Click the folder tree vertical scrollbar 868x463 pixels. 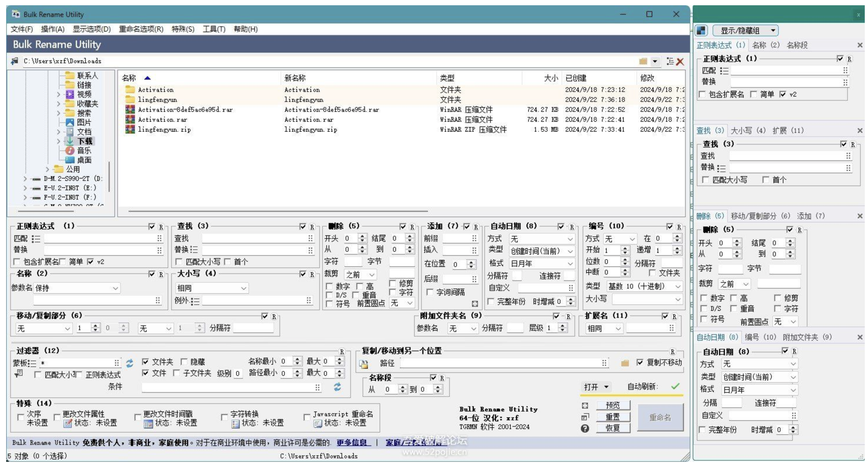[x=109, y=176]
